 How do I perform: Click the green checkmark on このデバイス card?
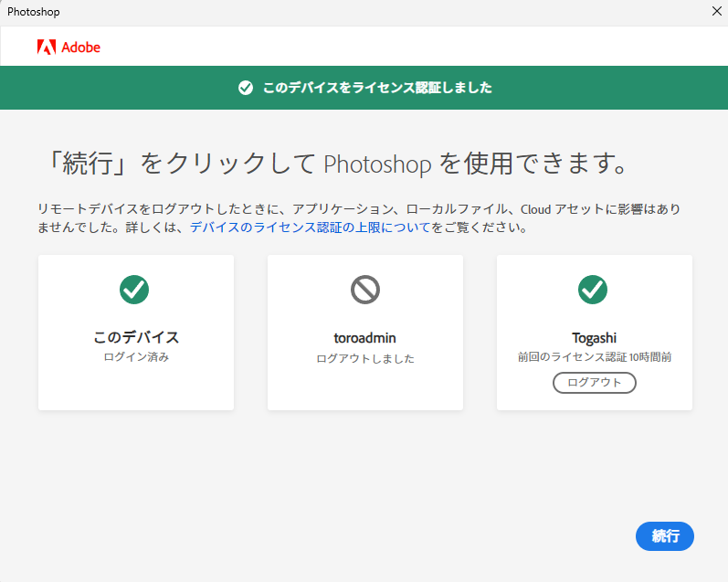[134, 290]
